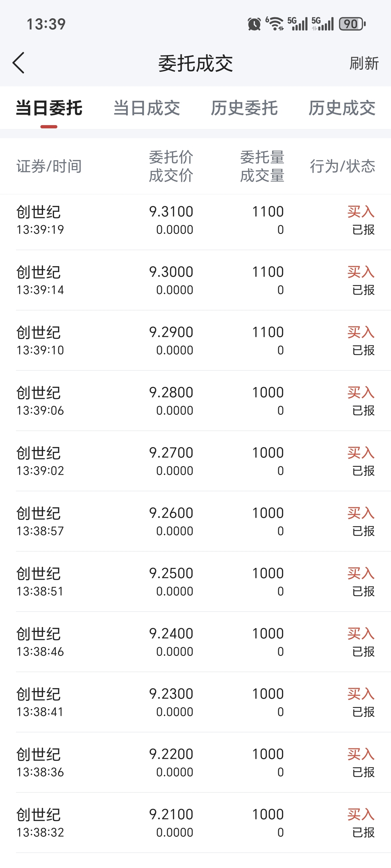Tap 买入 on the 13:38:41 order

click(x=361, y=694)
